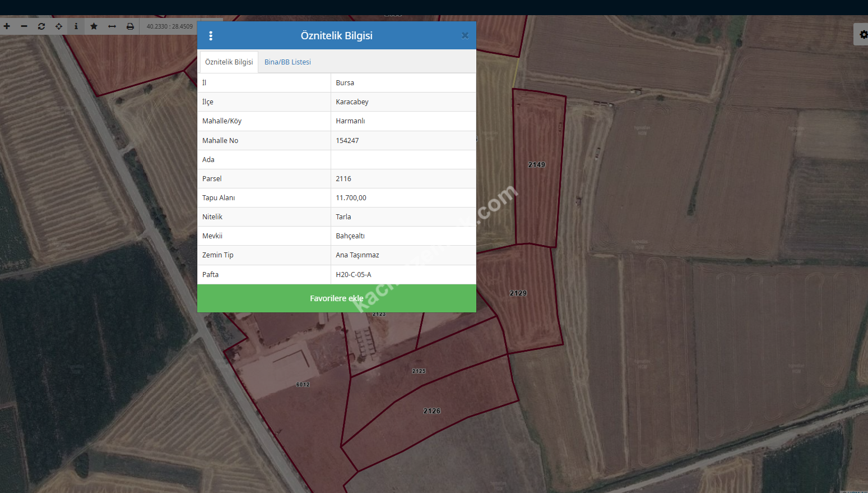The height and width of the screenshot is (493, 868).
Task: Open the settings gear on right edge
Action: click(x=862, y=35)
